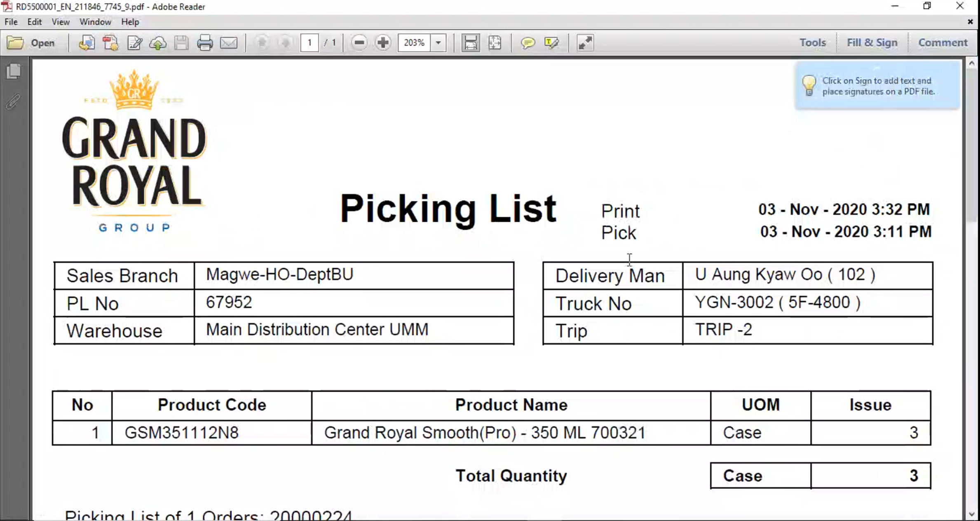The image size is (980, 521).
Task: Click the email envelope icon
Action: 229,43
